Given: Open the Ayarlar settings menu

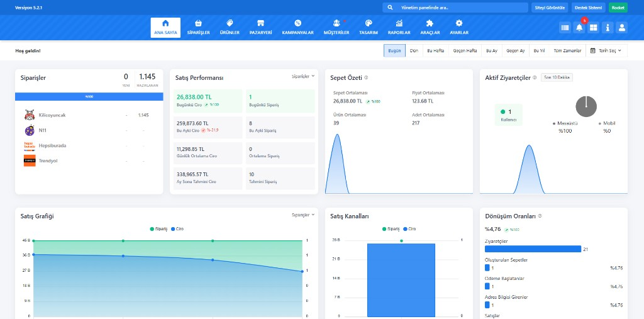Looking at the screenshot, I should 459,28.
